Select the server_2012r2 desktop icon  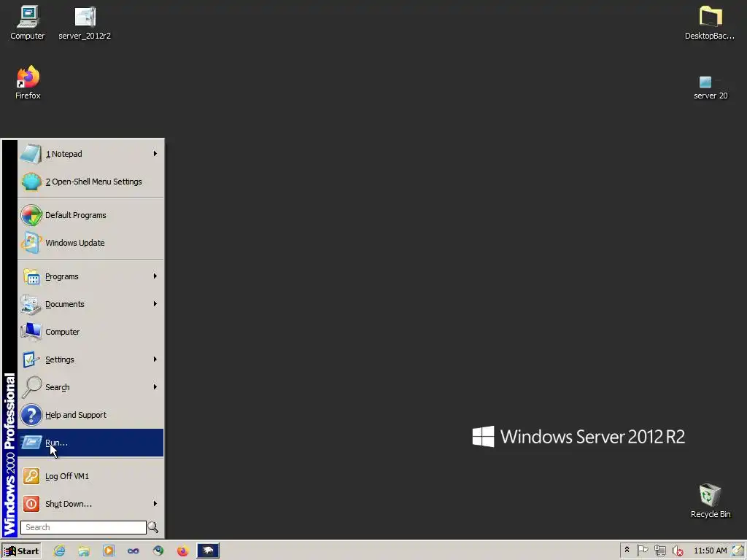tap(85, 23)
